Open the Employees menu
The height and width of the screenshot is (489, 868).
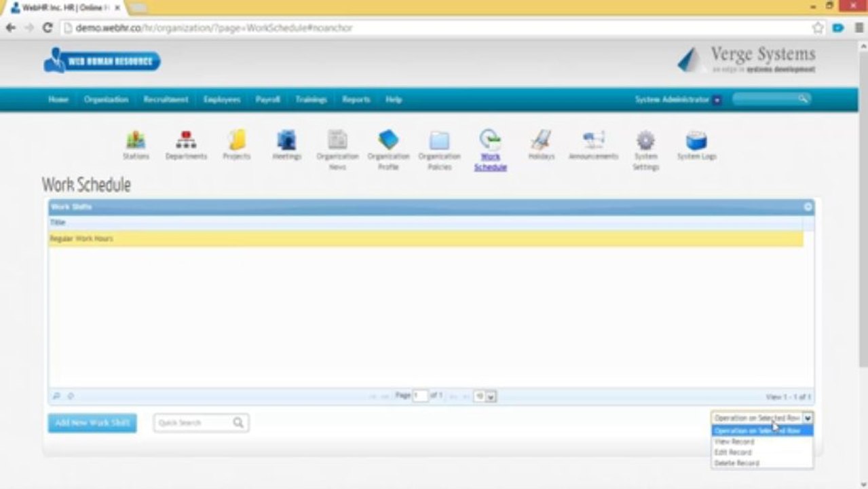[222, 99]
